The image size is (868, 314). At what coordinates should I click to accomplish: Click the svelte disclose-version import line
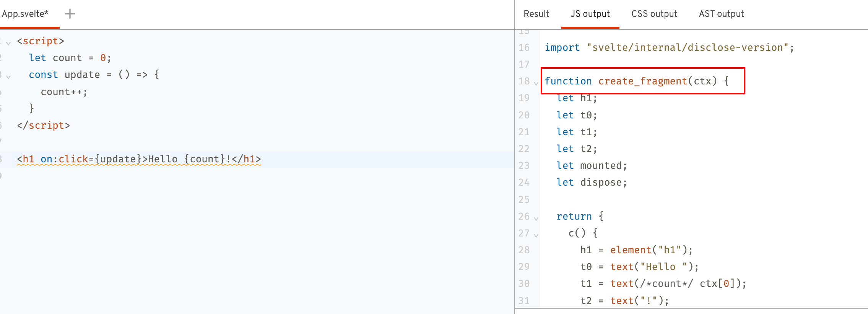669,48
